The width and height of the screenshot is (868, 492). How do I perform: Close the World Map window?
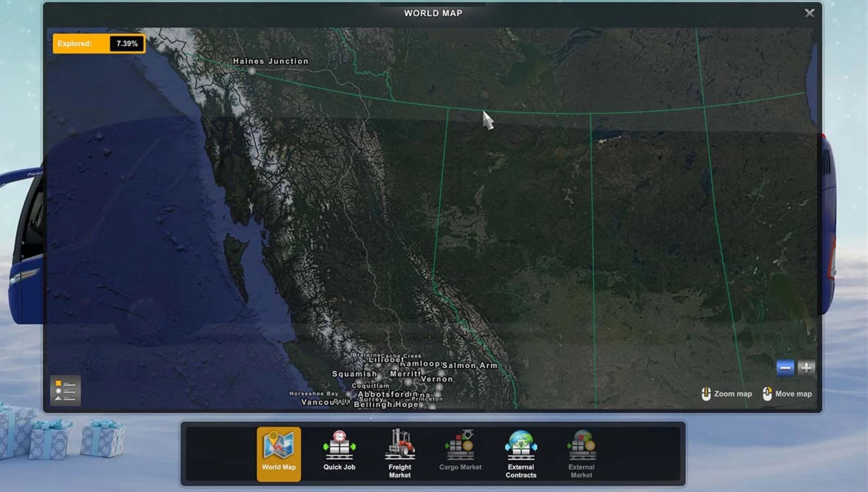pyautogui.click(x=809, y=13)
